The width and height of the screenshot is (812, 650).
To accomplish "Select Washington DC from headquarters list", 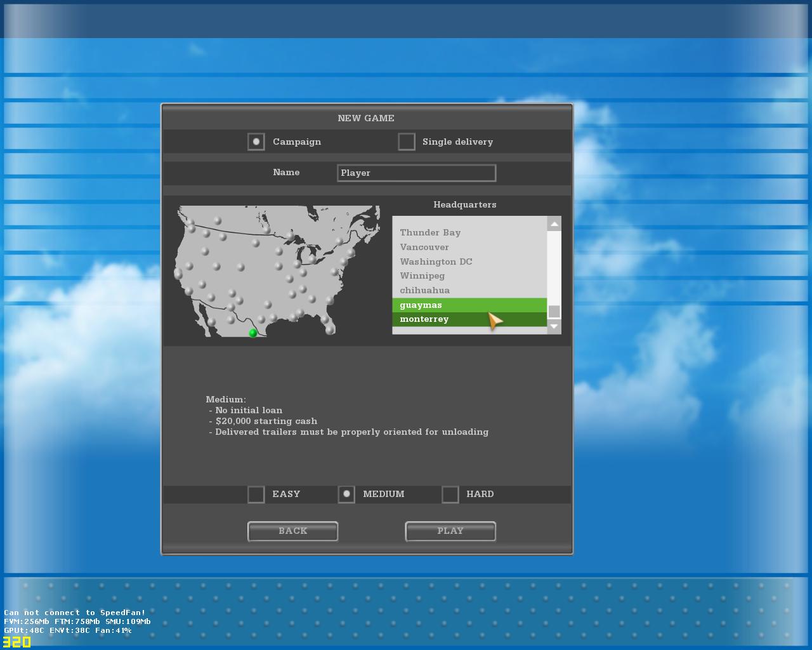I will point(436,262).
